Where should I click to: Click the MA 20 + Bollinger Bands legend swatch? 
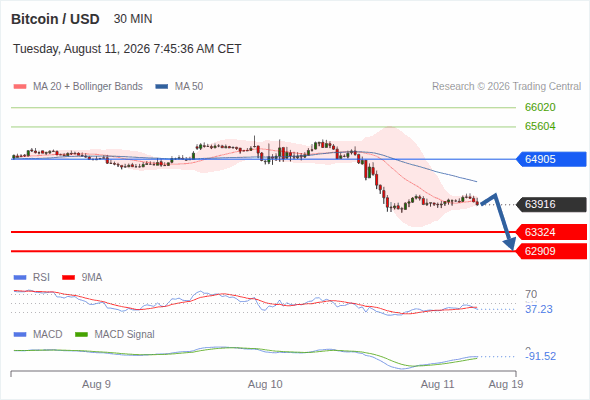coord(20,87)
